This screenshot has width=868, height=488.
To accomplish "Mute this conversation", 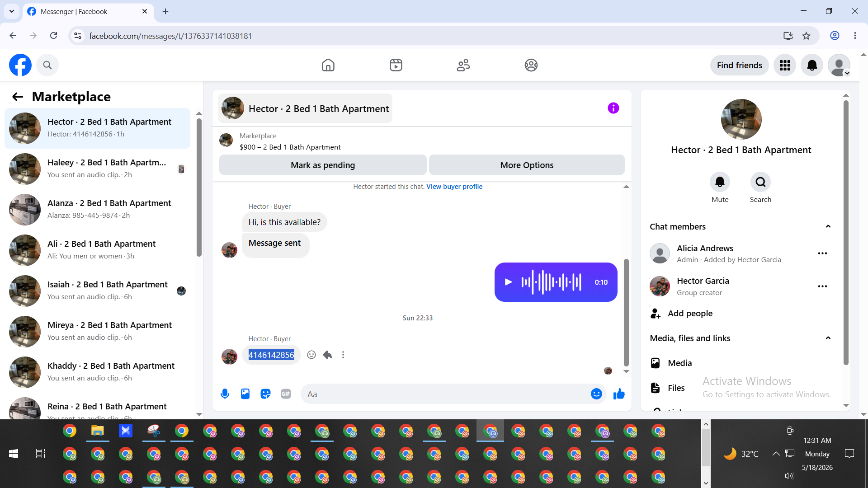I will 720,182.
